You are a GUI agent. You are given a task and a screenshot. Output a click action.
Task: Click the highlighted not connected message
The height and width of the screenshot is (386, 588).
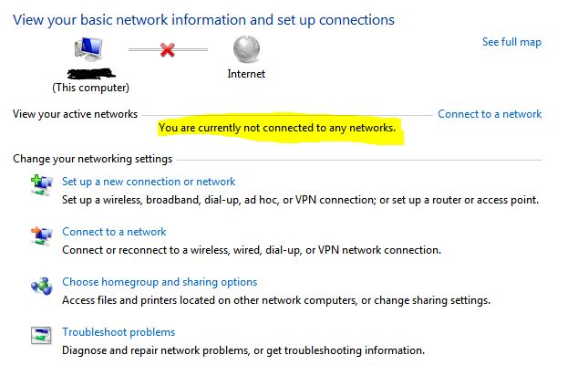tap(277, 128)
